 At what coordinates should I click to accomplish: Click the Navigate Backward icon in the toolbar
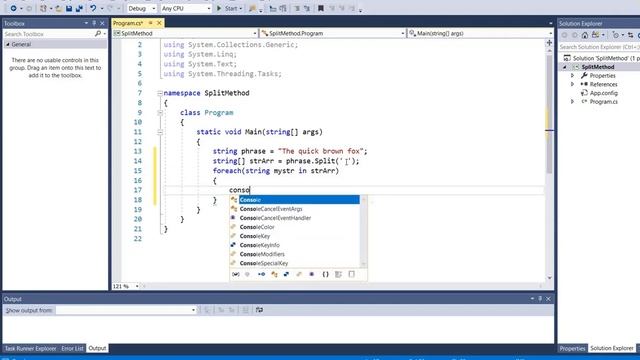13,8
